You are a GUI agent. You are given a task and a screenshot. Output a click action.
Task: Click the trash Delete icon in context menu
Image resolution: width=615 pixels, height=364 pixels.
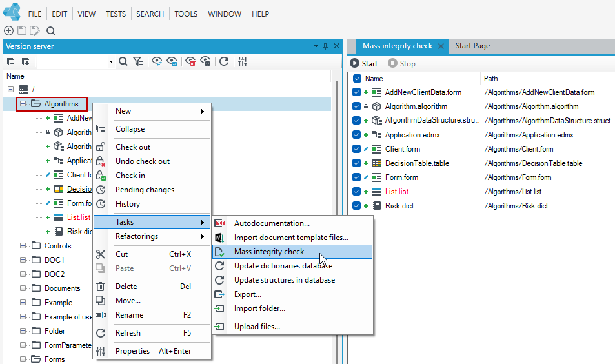(101, 287)
